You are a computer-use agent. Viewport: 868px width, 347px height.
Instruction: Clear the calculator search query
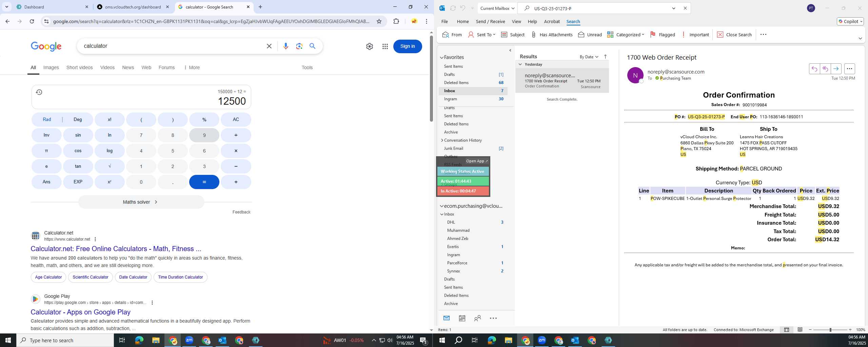269,46
